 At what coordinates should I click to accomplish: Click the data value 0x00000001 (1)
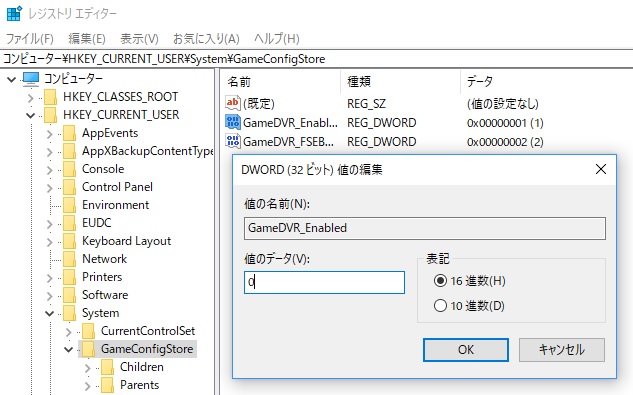(x=505, y=123)
